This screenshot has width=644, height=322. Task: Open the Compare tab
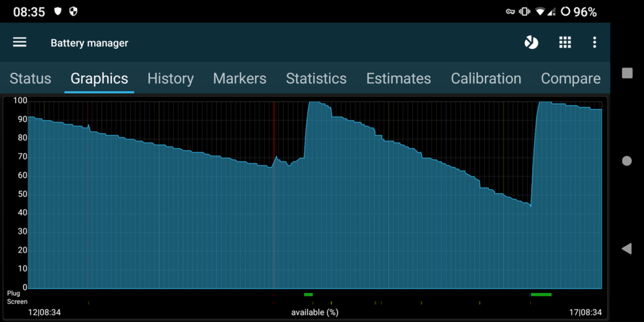click(571, 79)
